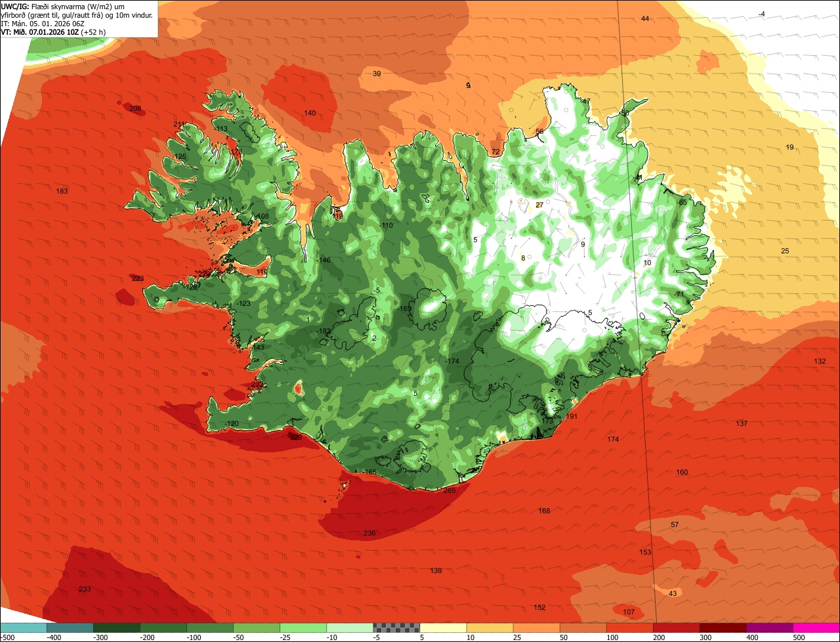Click the value '233' in the southwest ocean

tap(85, 589)
